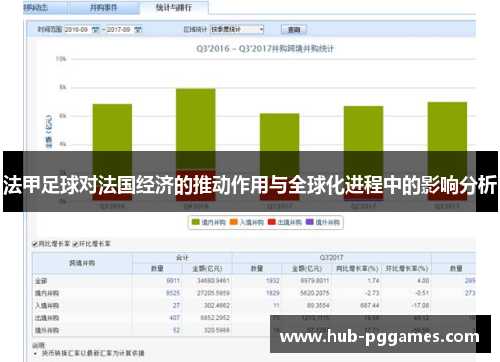
Task: Open the end date calendar picker
Action: pyautogui.click(x=138, y=30)
